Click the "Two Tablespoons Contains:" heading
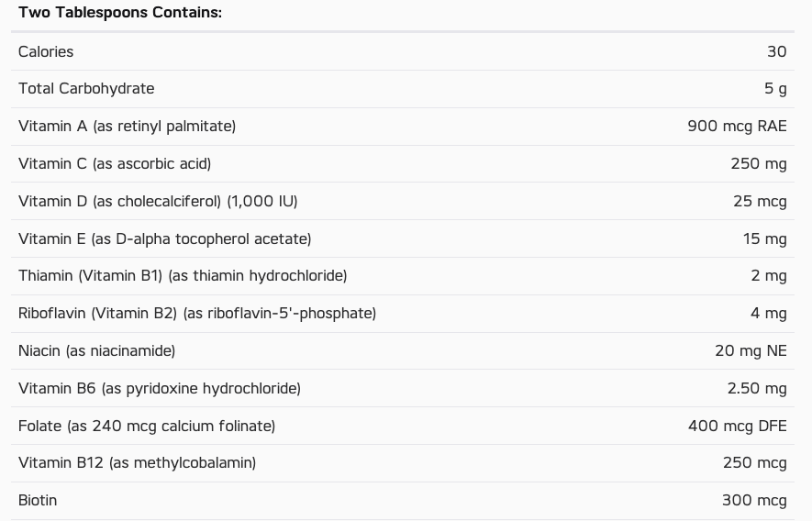Image resolution: width=812 pixels, height=521 pixels. 120,13
